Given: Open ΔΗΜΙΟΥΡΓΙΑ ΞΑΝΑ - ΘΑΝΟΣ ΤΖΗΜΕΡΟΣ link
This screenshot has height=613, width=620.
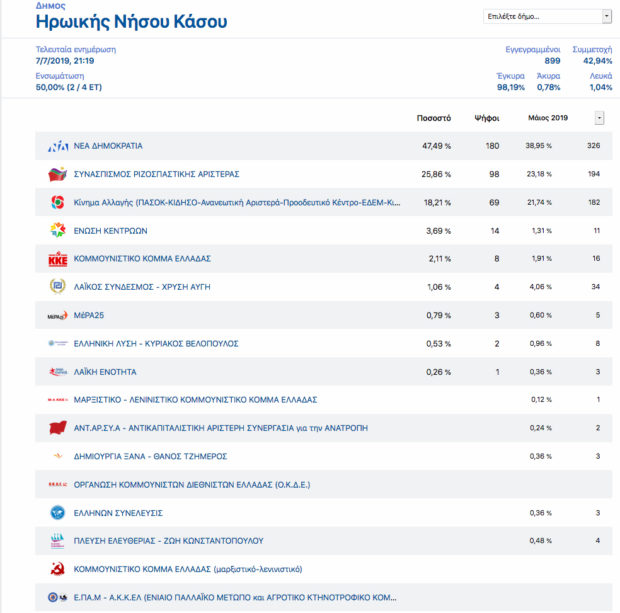Looking at the screenshot, I should 150,456.
